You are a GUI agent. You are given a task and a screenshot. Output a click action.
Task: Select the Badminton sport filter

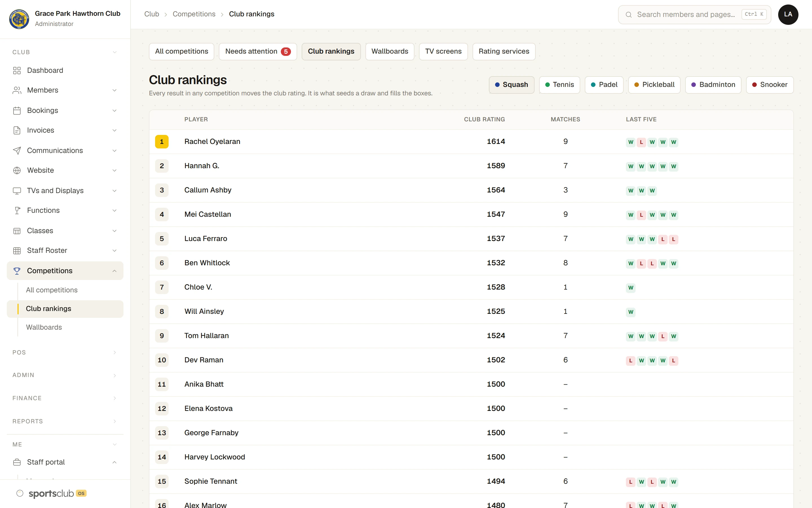click(713, 85)
